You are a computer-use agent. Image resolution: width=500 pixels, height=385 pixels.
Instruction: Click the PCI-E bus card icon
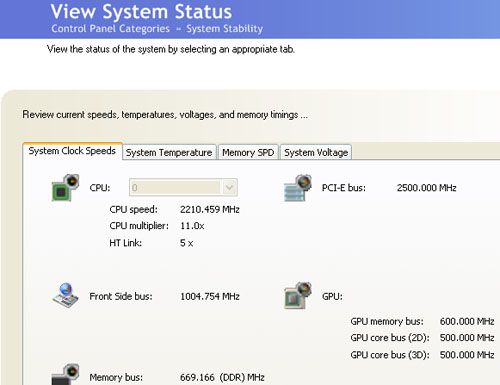298,188
